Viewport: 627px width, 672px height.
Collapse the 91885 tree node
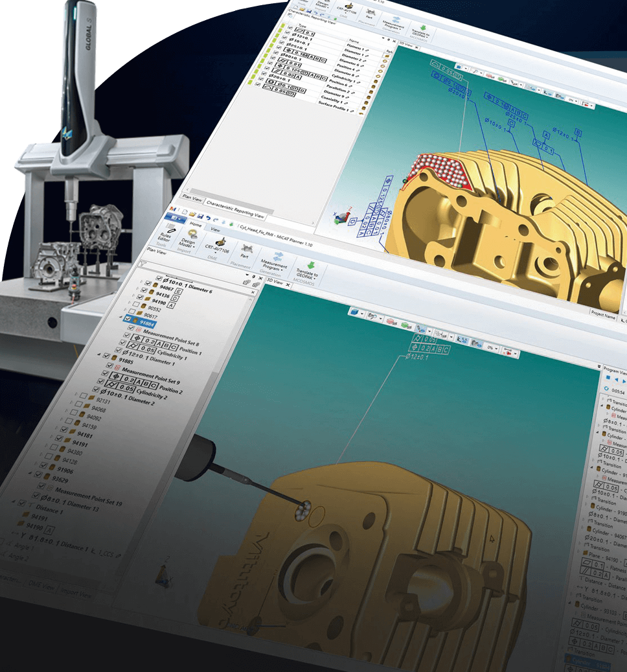point(100,355)
